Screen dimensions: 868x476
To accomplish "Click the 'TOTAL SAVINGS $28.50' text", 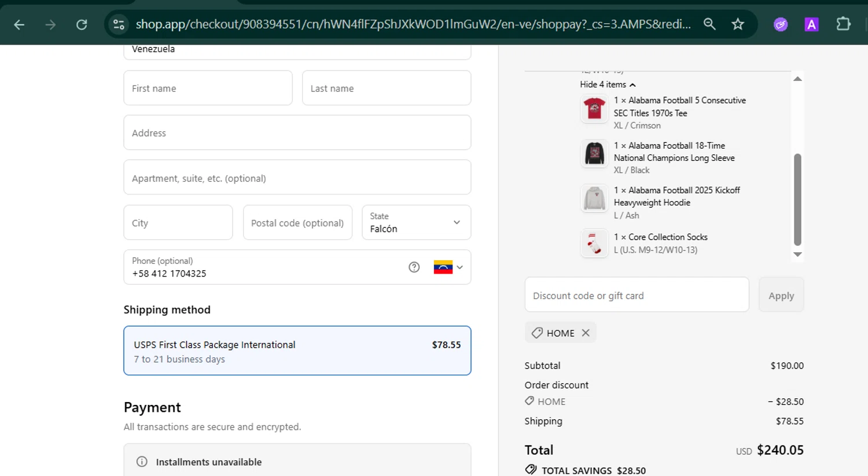I will (594, 471).
